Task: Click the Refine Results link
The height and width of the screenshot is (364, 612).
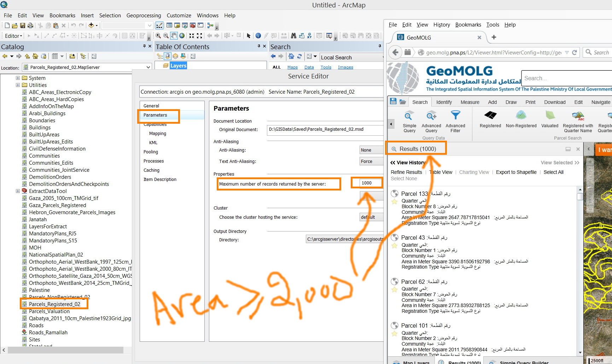Action: (x=407, y=172)
